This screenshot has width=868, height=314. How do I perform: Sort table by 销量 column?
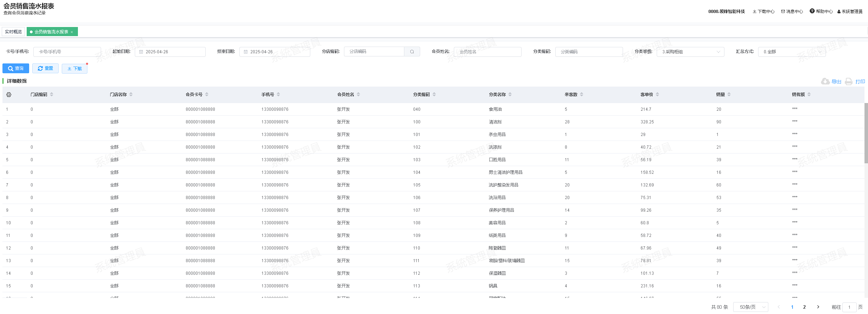point(729,95)
